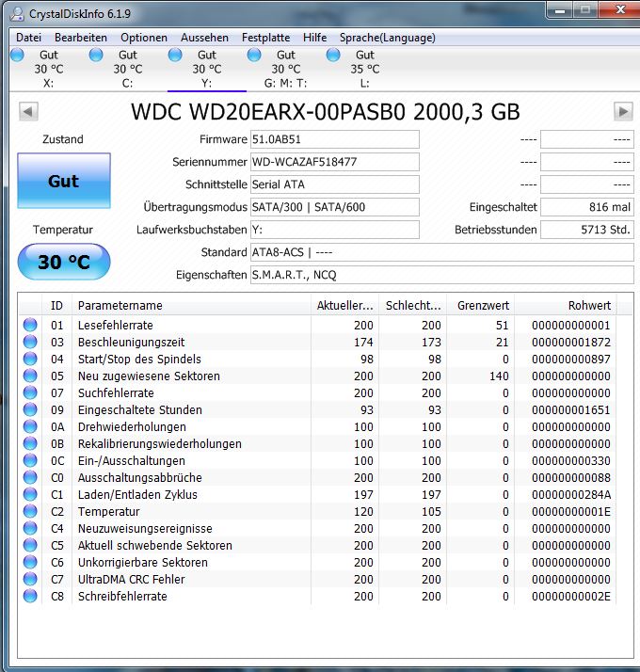Go to next disk with right arrow
640x672 pixels.
pyautogui.click(x=623, y=112)
